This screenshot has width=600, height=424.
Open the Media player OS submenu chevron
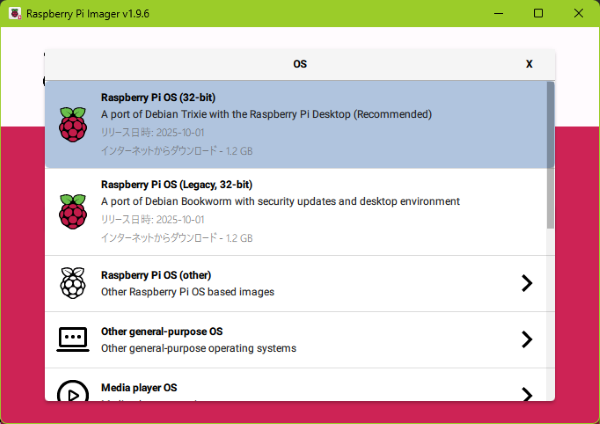pyautogui.click(x=527, y=393)
